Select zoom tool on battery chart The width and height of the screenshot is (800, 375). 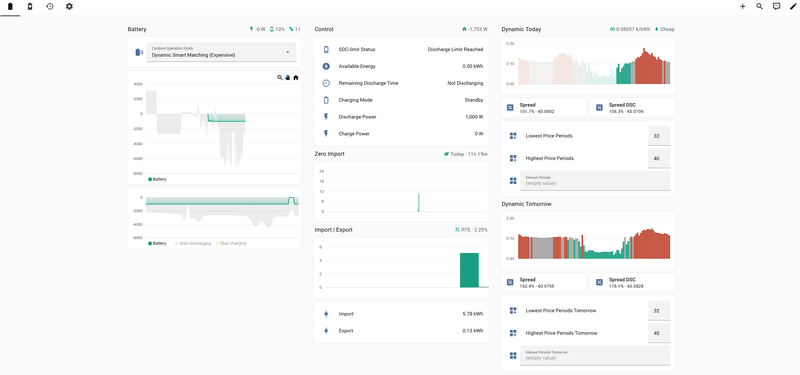[x=280, y=78]
